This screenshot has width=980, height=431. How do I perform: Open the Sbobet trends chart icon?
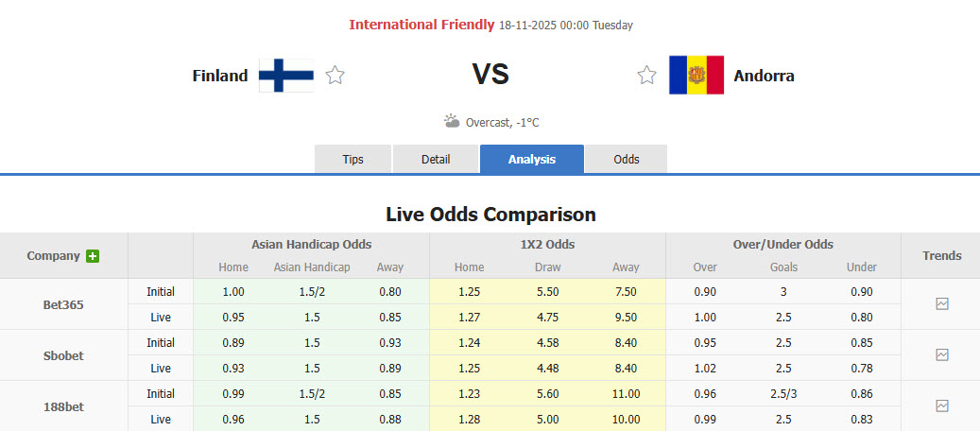point(941,355)
